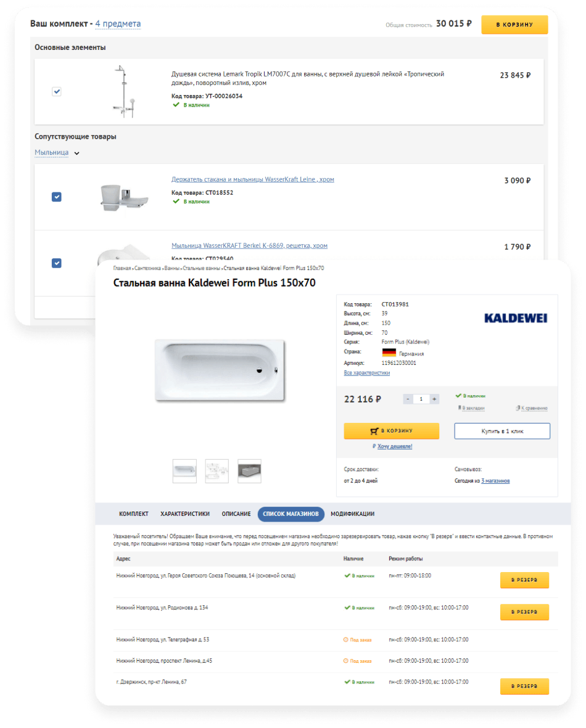Screen dimensions: 586x728
Task: Add product to comparison 'К сравнению'
Action: (532, 408)
